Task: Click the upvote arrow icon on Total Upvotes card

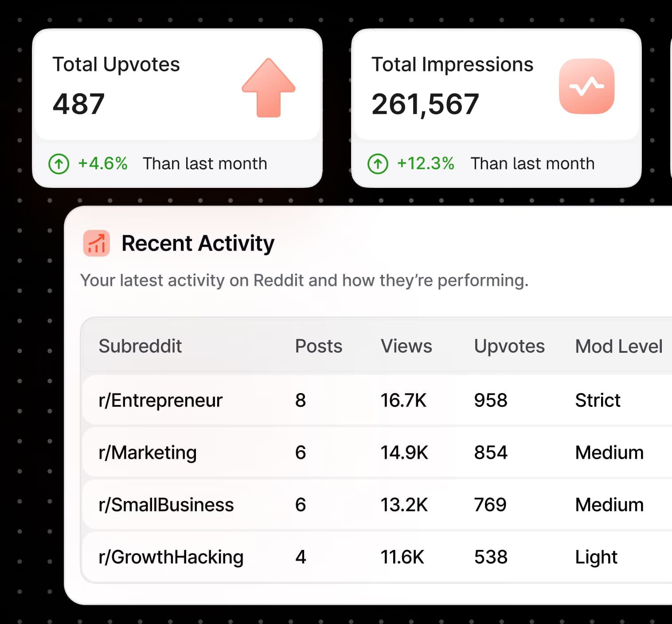Action: [x=268, y=88]
